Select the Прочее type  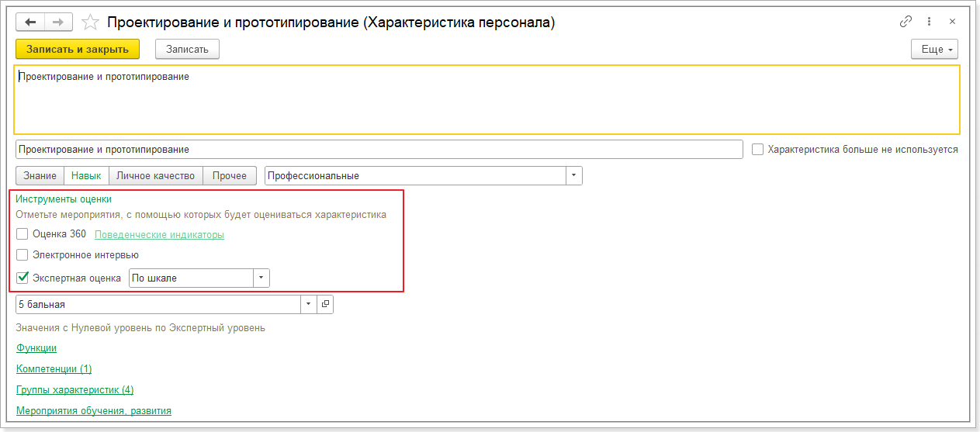click(x=230, y=175)
